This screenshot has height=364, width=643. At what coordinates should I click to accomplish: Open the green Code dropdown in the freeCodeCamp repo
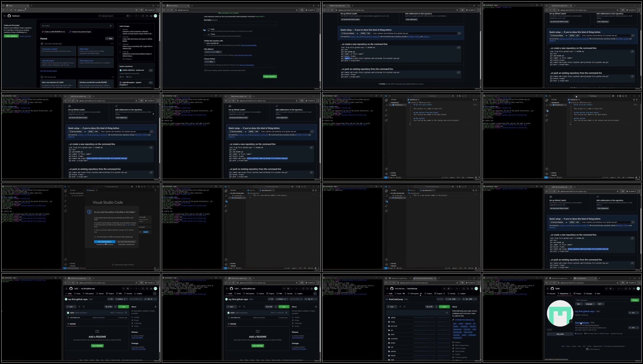pos(444,307)
